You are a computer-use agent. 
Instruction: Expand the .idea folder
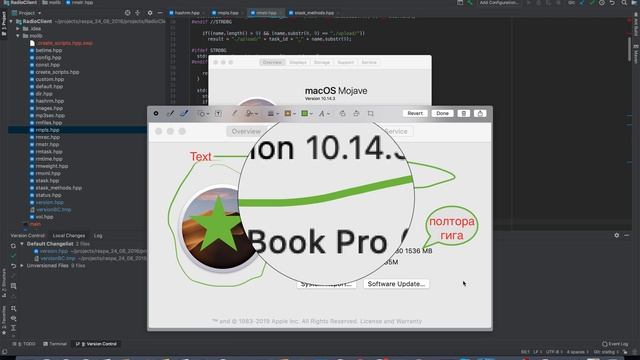[x=18, y=29]
